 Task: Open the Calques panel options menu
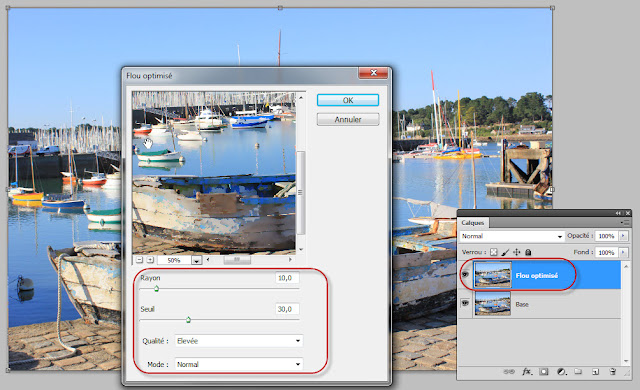625,222
